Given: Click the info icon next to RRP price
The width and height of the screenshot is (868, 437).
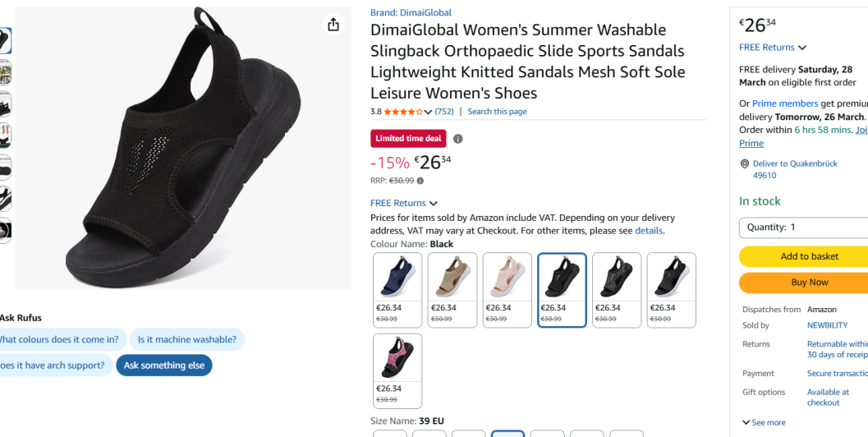Looking at the screenshot, I should (420, 181).
